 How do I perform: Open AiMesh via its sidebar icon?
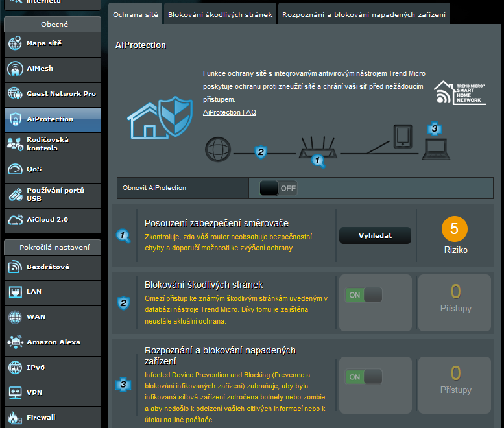pos(15,69)
